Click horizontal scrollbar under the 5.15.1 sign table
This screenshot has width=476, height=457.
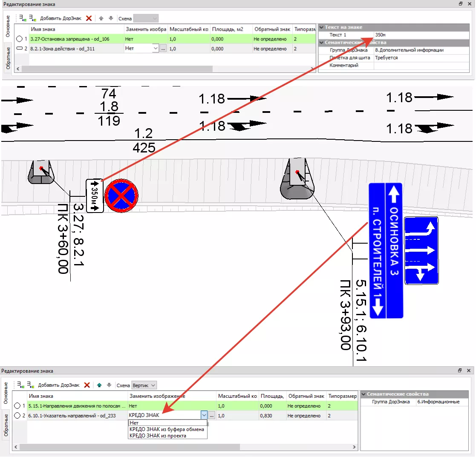[x=128, y=447]
